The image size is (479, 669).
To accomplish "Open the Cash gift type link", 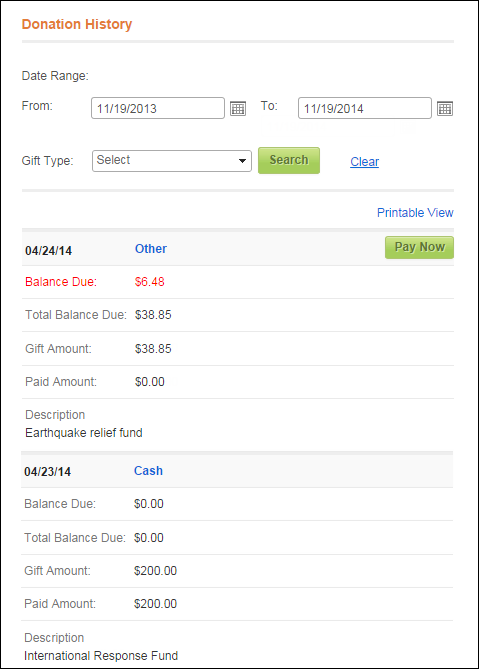I will 148,471.
